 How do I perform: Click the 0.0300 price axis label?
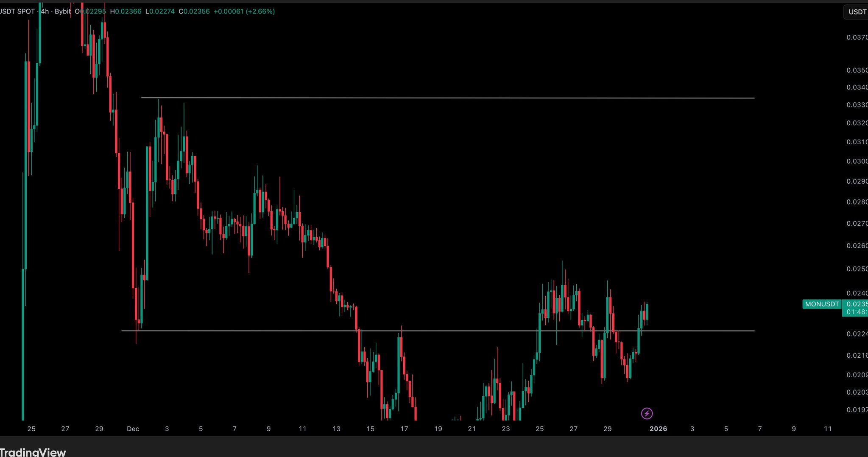857,161
